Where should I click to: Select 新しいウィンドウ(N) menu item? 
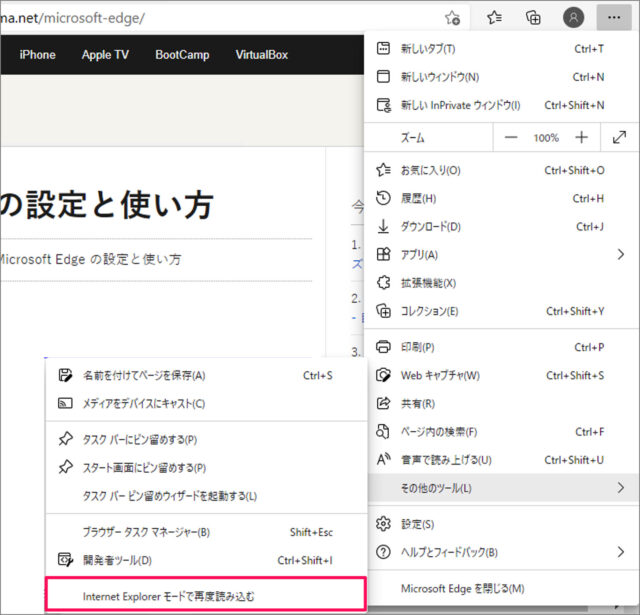point(501,77)
